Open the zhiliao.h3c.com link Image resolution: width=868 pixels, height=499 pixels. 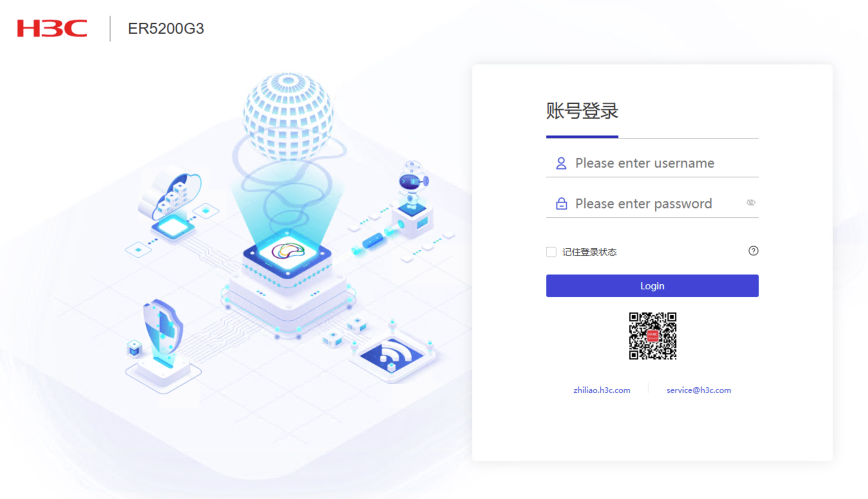(602, 390)
